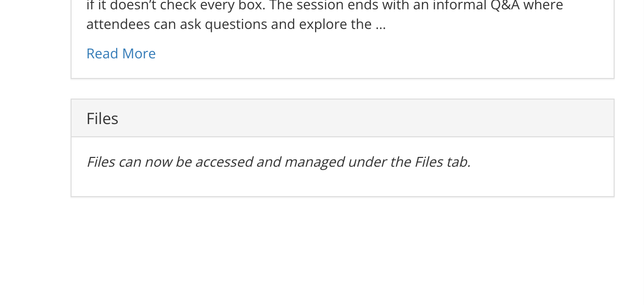Click the first word 'Files' in italic notice
644x305 pixels.
(x=100, y=162)
